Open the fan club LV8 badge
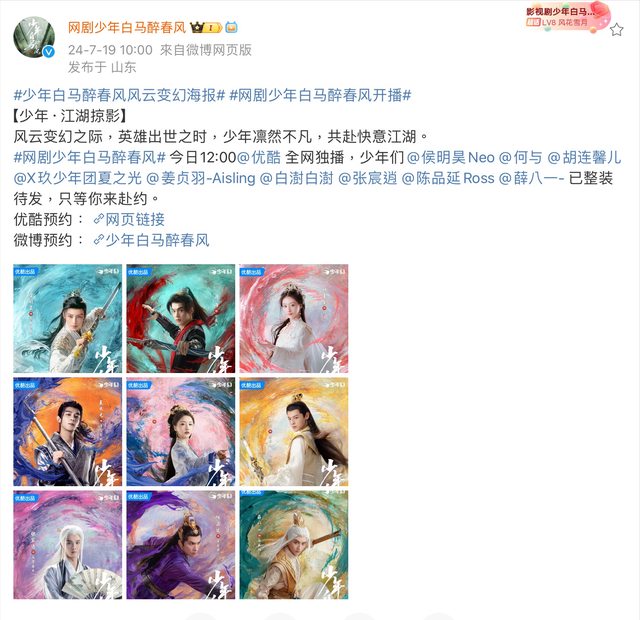The width and height of the screenshot is (640, 620). click(565, 16)
